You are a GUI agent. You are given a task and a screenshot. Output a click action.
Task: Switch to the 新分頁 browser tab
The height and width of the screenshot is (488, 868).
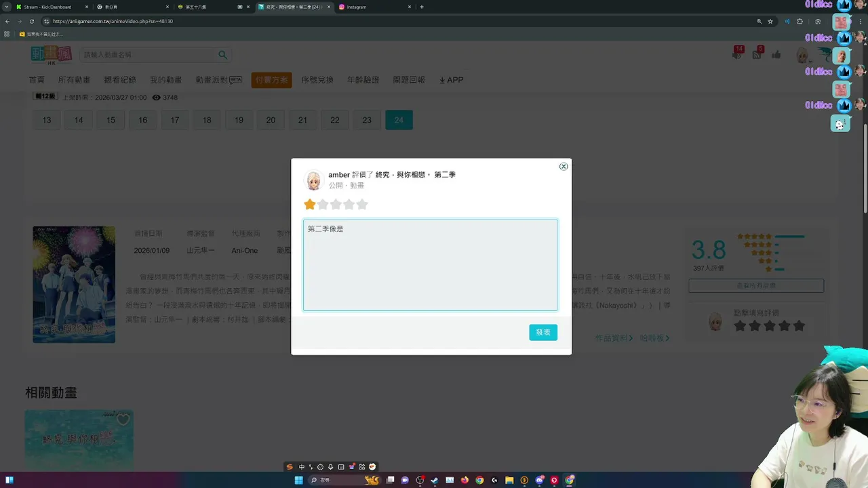(x=132, y=7)
